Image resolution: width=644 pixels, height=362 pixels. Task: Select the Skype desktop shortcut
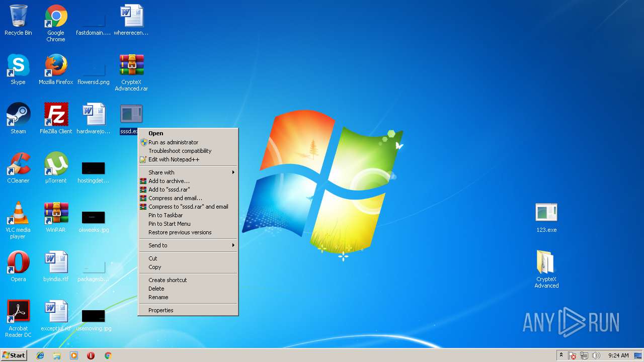point(18,65)
